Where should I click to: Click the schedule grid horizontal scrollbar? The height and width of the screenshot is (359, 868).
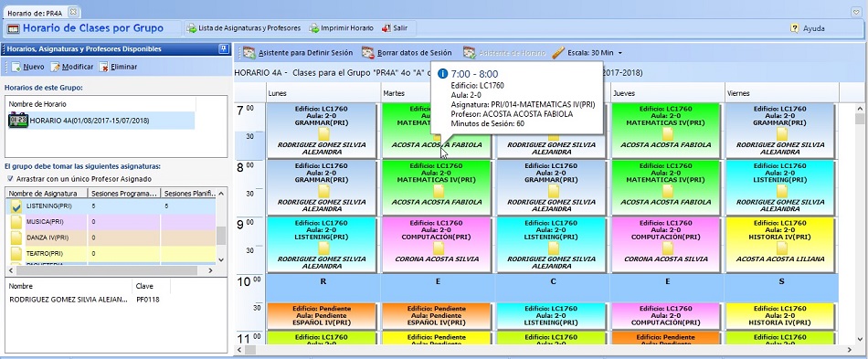coord(545,350)
